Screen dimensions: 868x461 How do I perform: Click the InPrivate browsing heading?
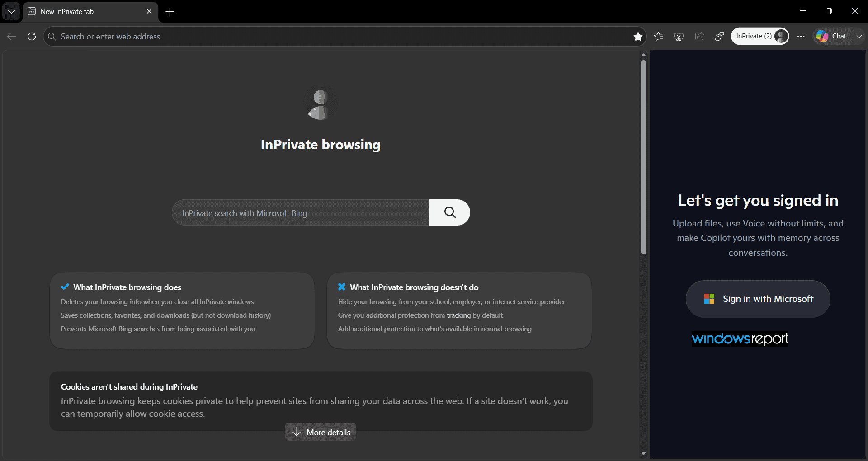point(321,145)
